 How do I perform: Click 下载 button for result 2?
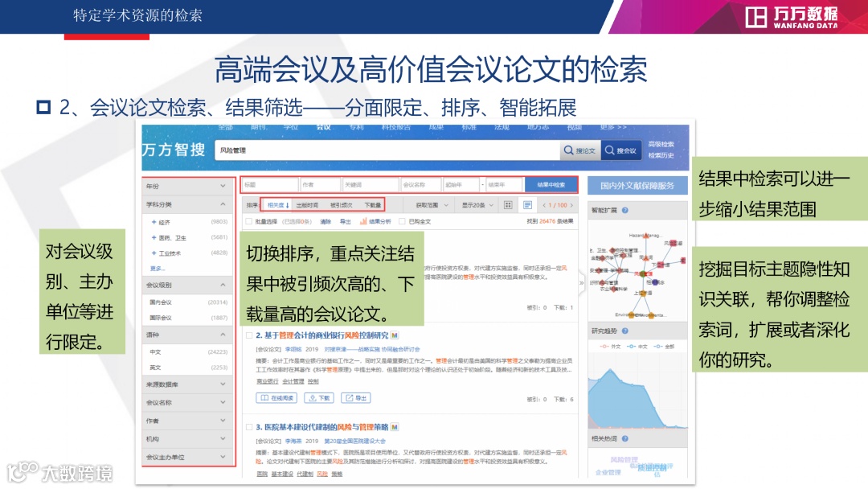[319, 397]
